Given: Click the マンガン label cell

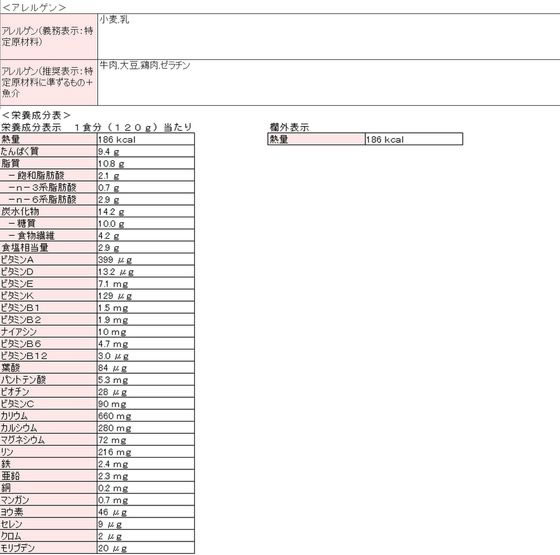Looking at the screenshot, I should pos(49,500).
